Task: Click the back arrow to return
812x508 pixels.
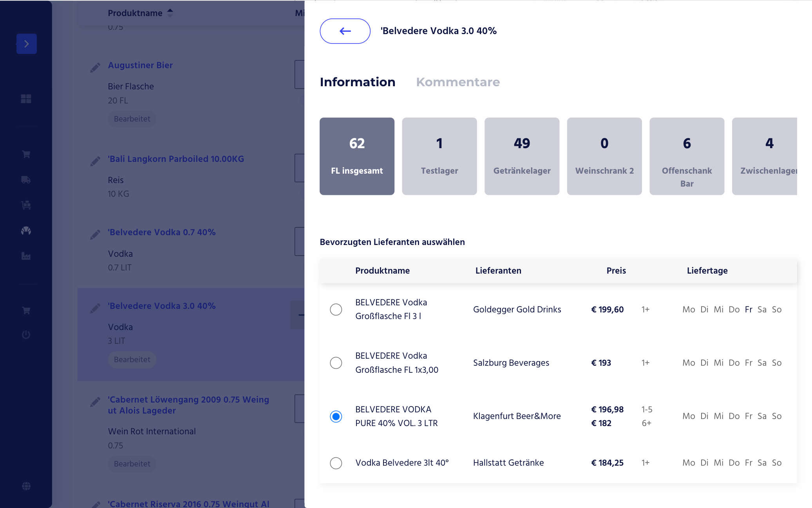Action: [344, 31]
